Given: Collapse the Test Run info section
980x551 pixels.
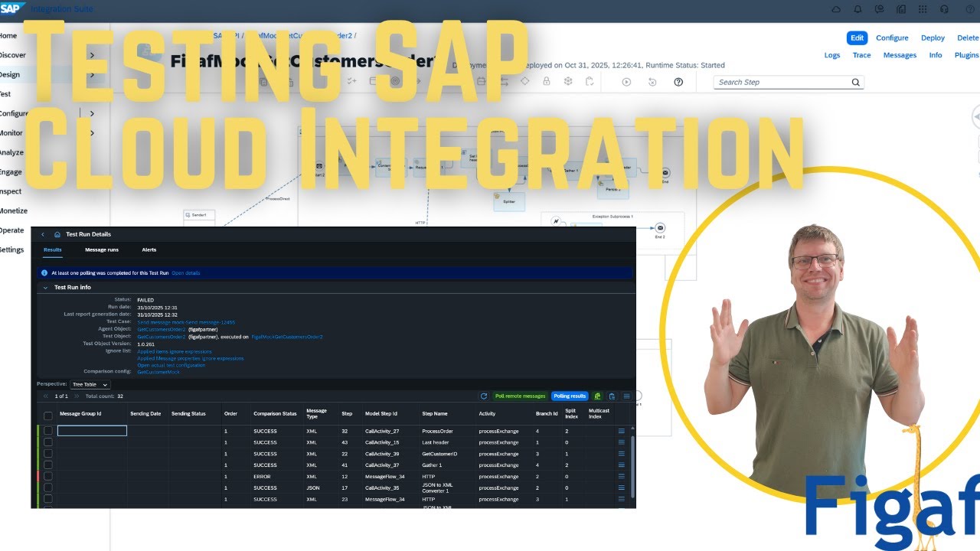Looking at the screenshot, I should point(46,288).
